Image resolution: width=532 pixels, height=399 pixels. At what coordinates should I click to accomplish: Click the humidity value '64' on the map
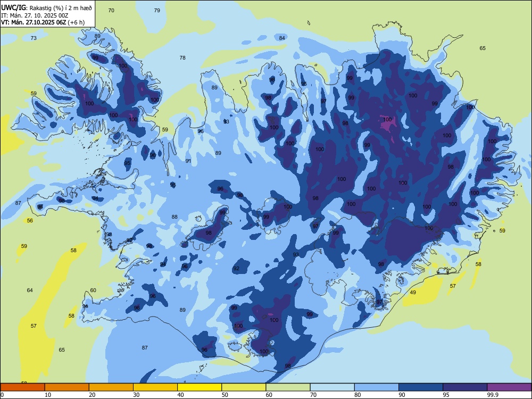pyautogui.click(x=30, y=290)
